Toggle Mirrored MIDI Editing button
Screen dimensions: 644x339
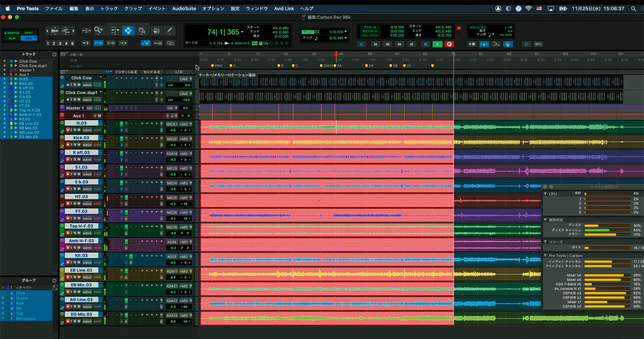click(x=157, y=43)
